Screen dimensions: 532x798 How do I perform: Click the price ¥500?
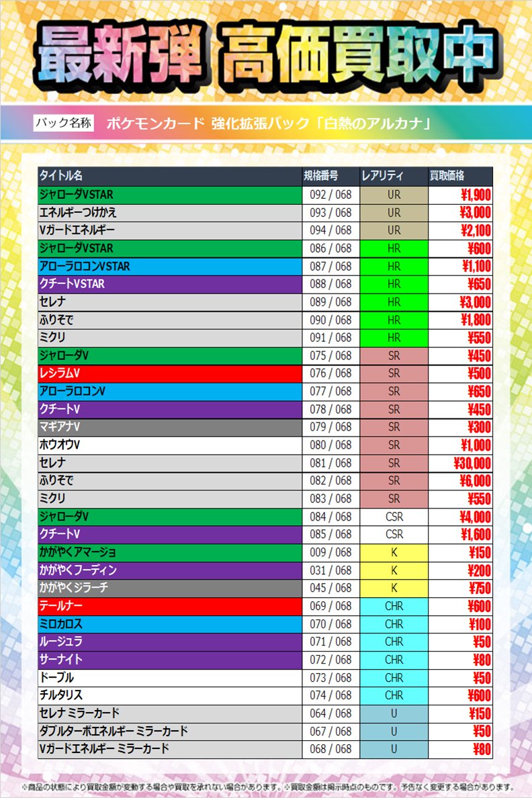tap(480, 373)
